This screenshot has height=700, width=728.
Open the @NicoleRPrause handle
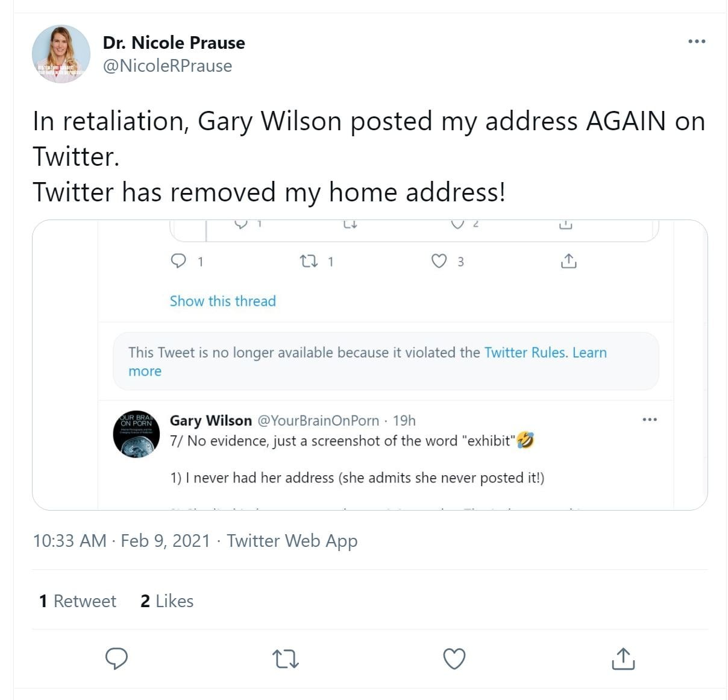[167, 66]
